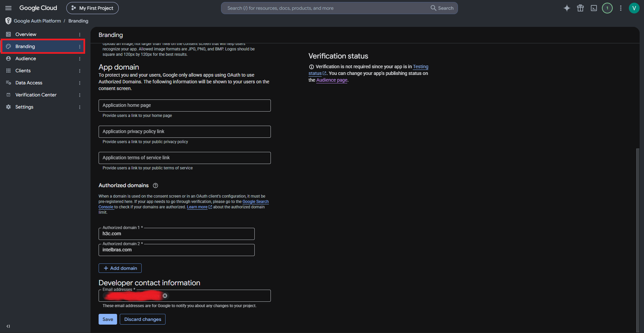Click the Clients grid icon

coord(8,71)
